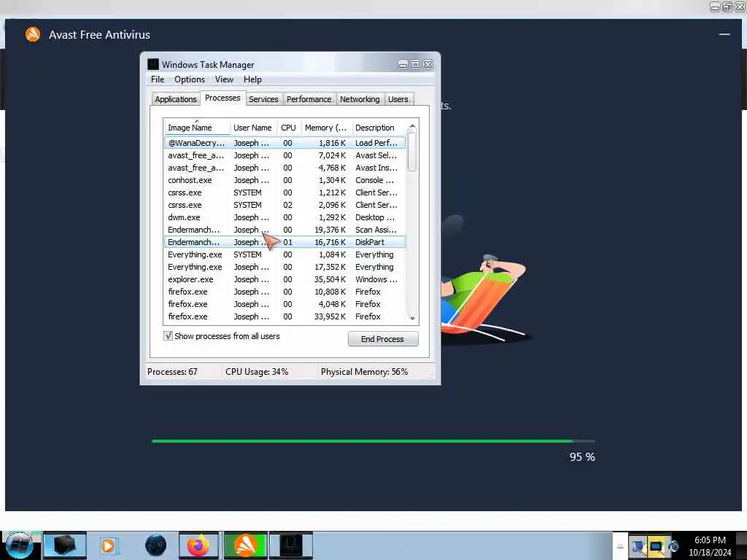This screenshot has height=560, width=747.
Task: Switch to the Processes tab
Action: click(x=222, y=98)
